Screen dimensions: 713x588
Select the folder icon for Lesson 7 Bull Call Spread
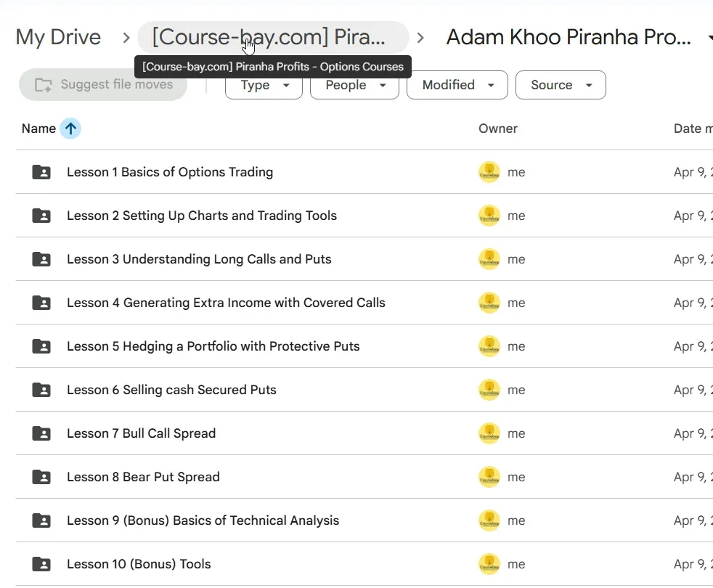click(x=41, y=433)
